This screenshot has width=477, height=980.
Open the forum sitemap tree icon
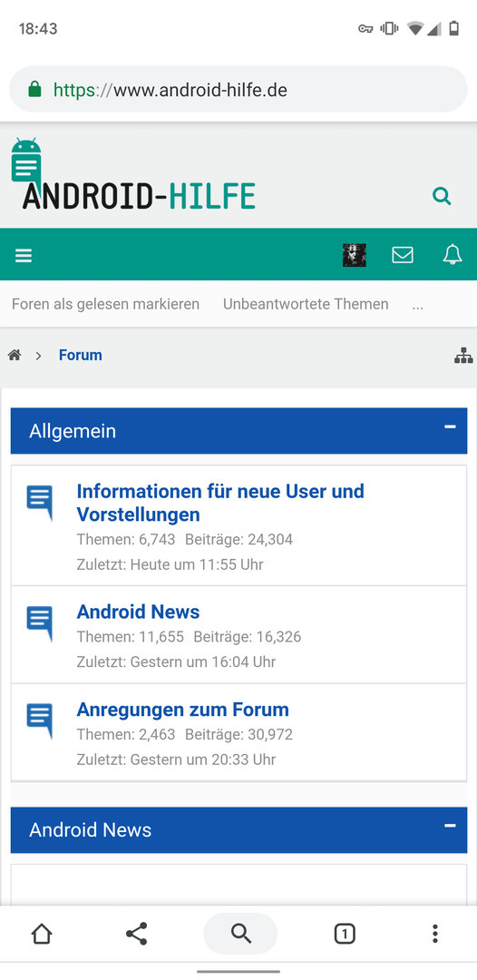tap(463, 356)
